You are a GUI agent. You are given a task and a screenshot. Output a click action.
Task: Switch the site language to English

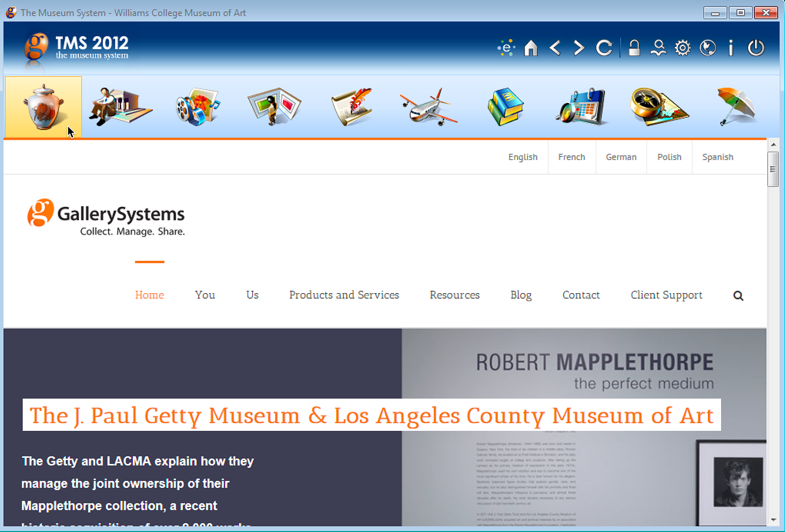tap(523, 157)
